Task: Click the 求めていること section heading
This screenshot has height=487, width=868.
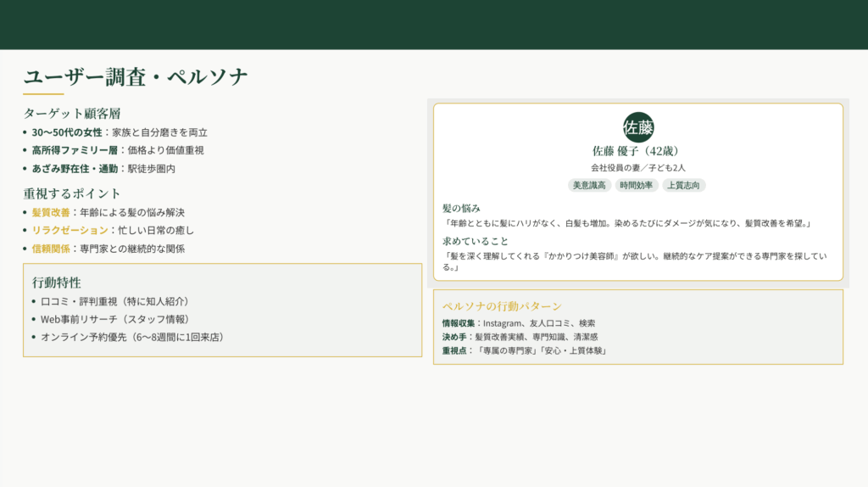Action: (x=475, y=241)
